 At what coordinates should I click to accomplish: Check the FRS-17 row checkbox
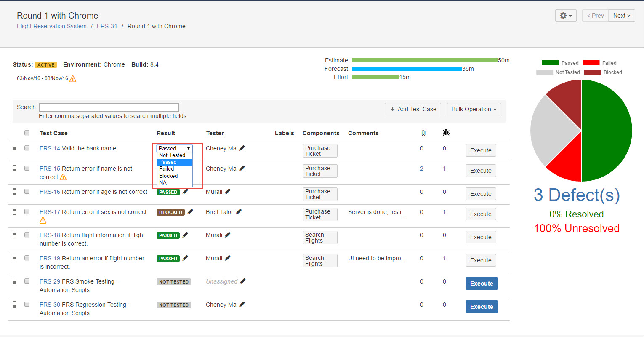click(x=27, y=211)
